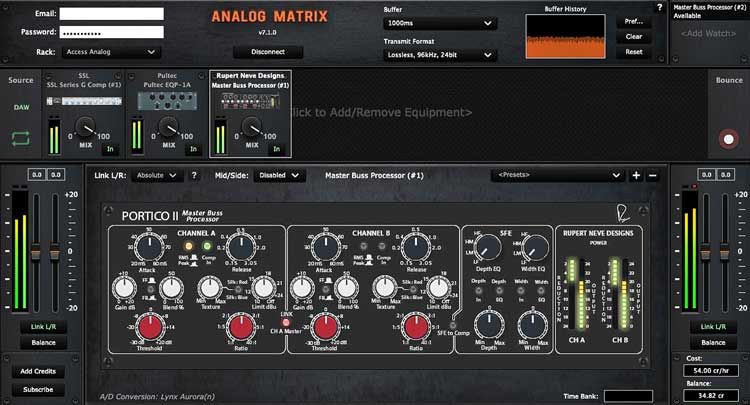750x405 pixels.
Task: Click the right input level fader handle
Action: coord(55,252)
